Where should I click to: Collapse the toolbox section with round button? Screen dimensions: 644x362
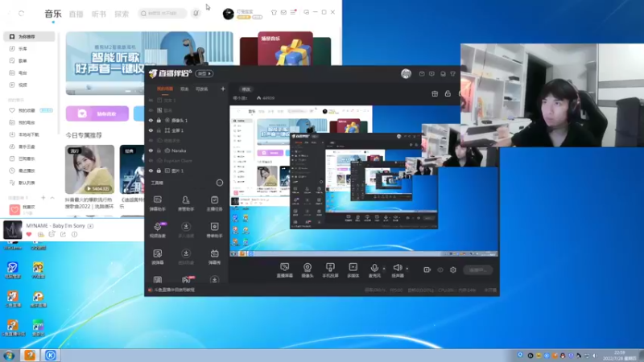click(x=220, y=183)
